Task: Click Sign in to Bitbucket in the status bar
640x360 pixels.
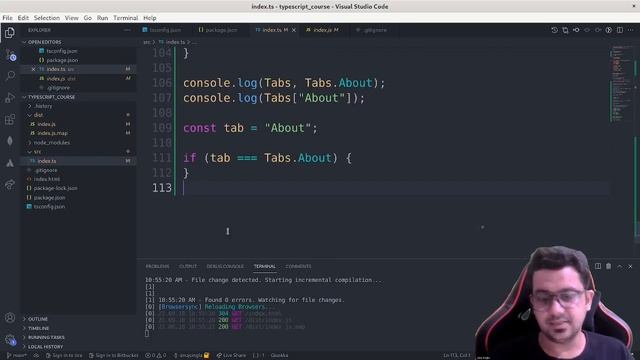Action: pyautogui.click(x=114, y=356)
